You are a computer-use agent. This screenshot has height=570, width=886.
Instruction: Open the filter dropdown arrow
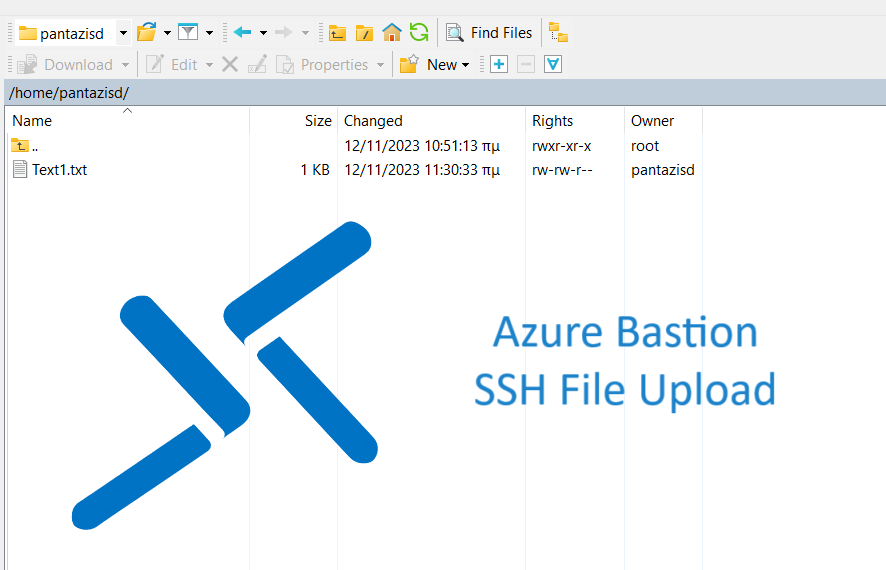(x=209, y=33)
